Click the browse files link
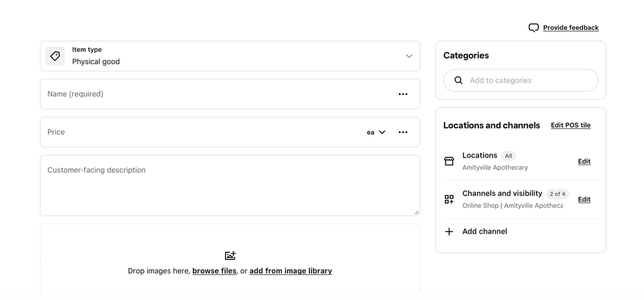This screenshot has width=644, height=300. click(214, 271)
